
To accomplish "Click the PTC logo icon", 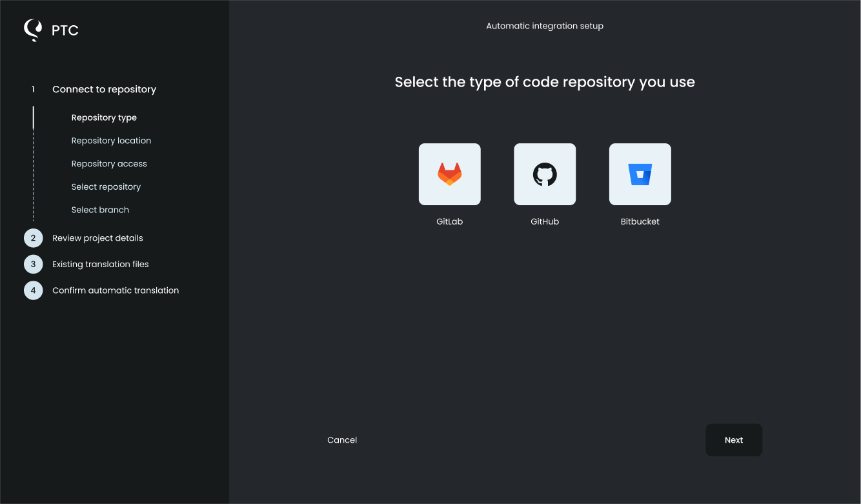I will 33,30.
